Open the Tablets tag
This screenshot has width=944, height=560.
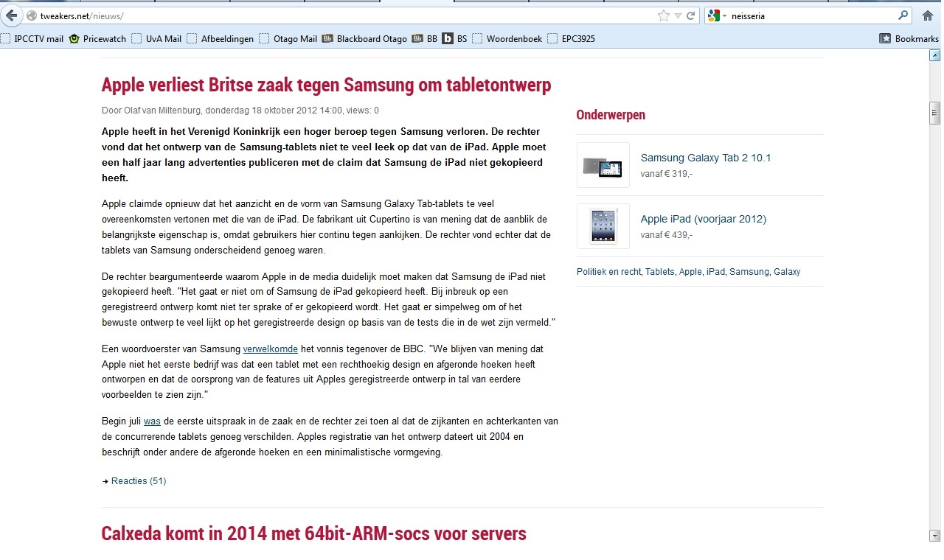click(x=660, y=272)
